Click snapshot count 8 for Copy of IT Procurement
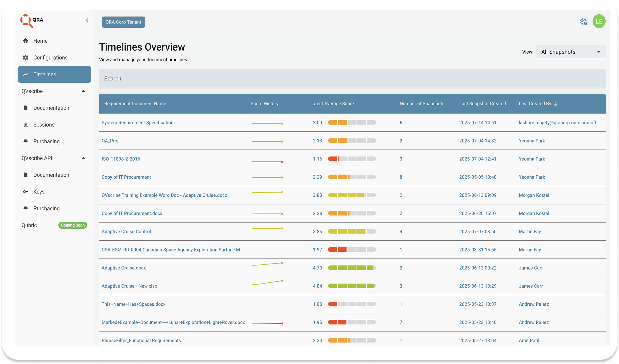 401,177
